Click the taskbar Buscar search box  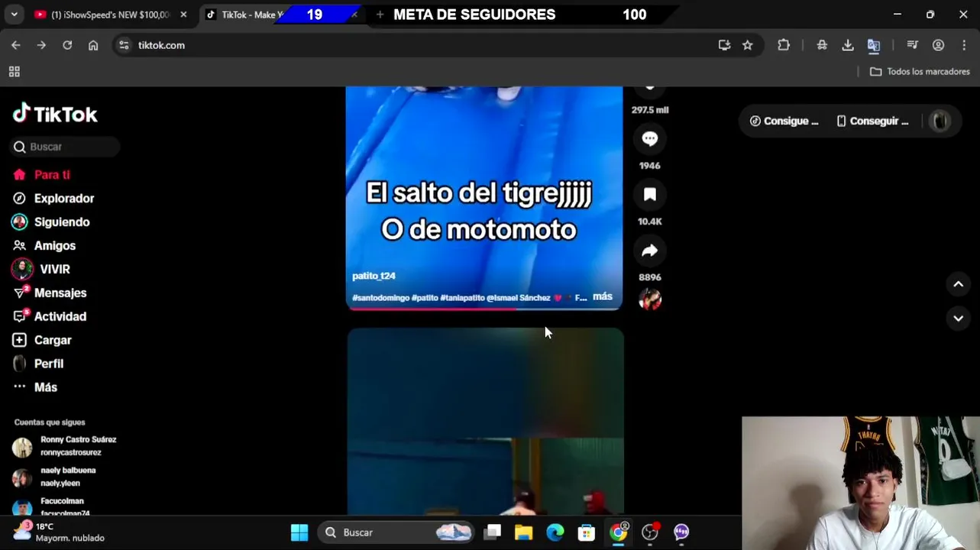396,532
